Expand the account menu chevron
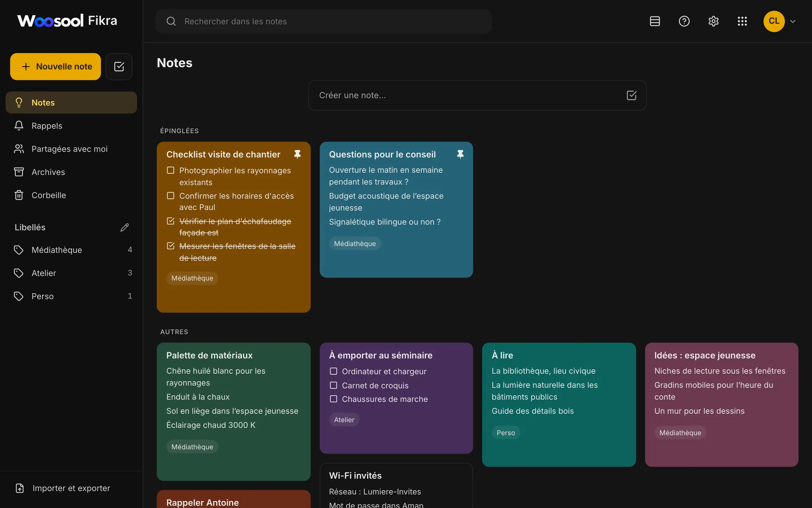 [792, 21]
